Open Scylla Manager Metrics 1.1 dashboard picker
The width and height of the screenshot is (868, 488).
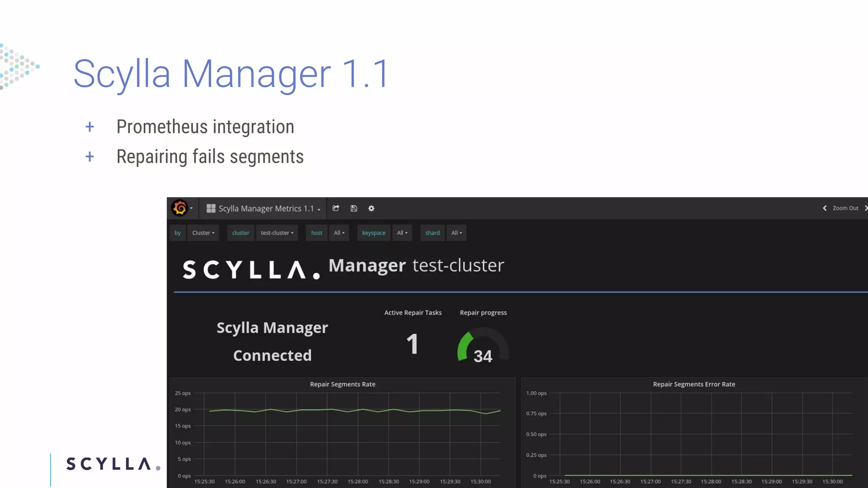264,208
